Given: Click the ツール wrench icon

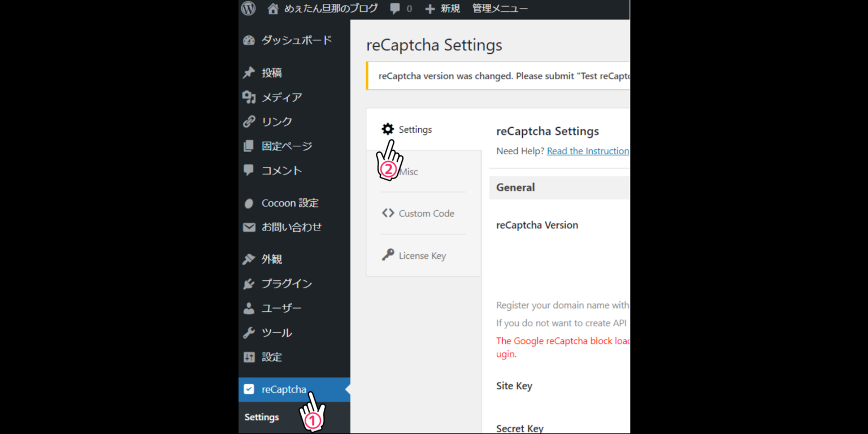Looking at the screenshot, I should click(249, 332).
